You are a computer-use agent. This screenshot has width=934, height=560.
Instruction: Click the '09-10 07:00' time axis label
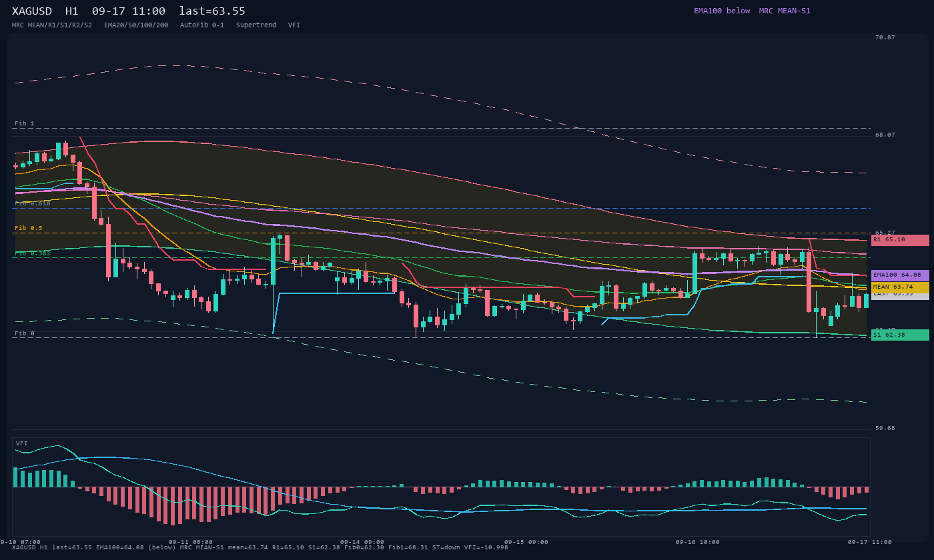click(20, 542)
